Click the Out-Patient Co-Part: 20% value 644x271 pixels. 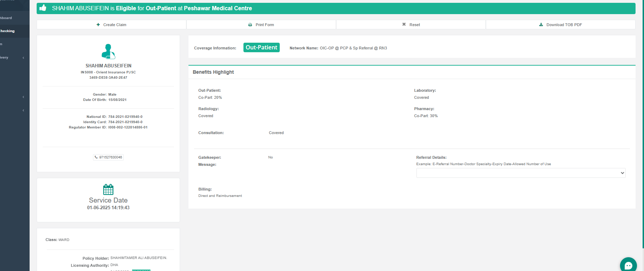point(210,97)
